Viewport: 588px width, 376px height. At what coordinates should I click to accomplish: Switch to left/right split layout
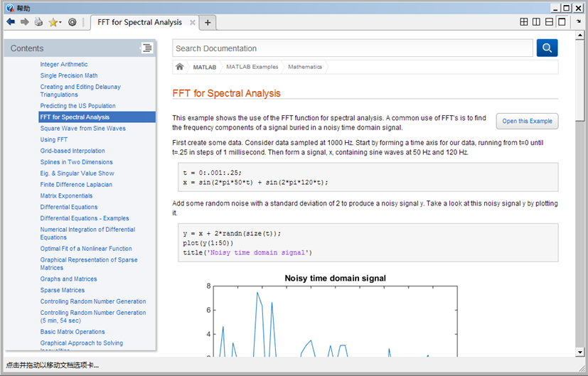coord(536,22)
